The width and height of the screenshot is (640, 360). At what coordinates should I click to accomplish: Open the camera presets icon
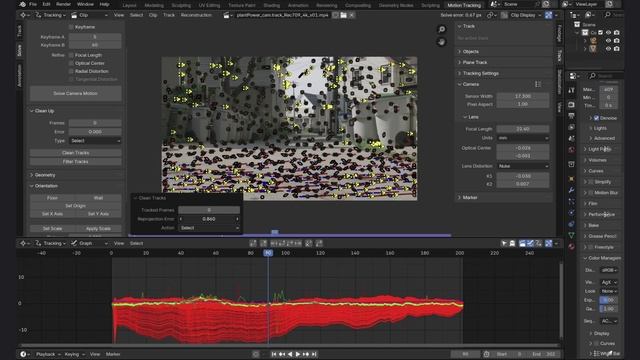538,84
